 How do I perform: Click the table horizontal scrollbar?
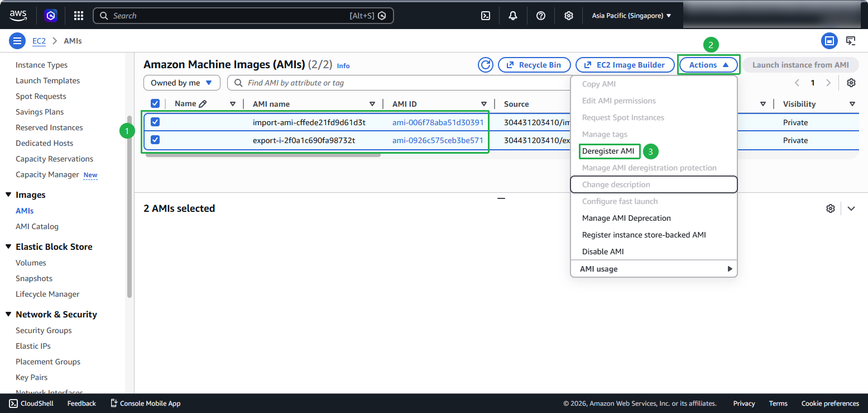coord(263,154)
